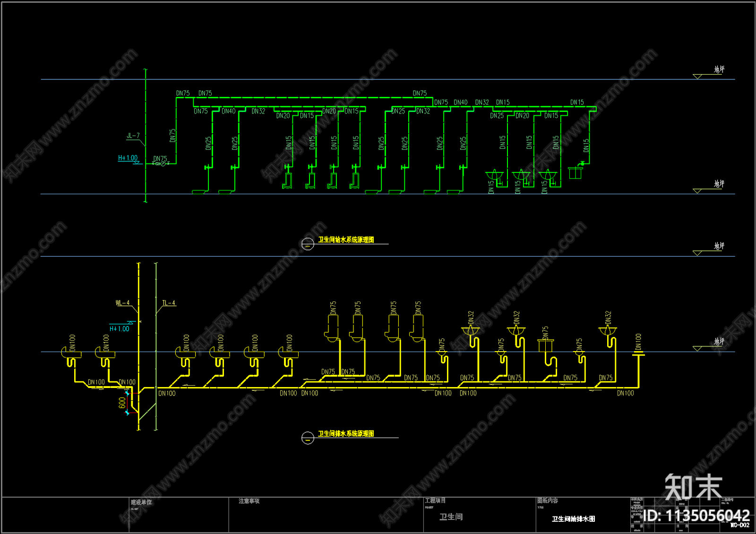Select the 600 dimension text
The image size is (756, 534).
(x=122, y=403)
